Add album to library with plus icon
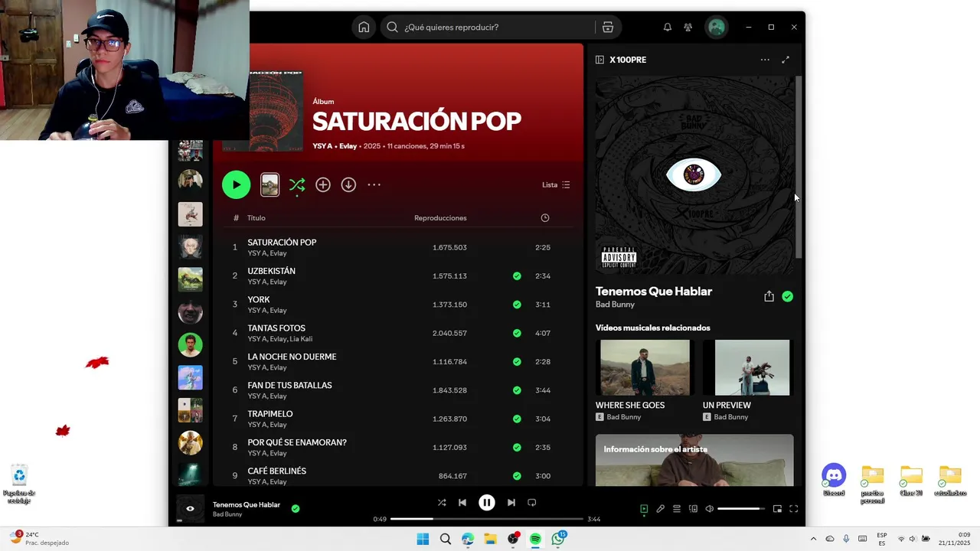Viewport: 980px width, 551px height. 323,184
